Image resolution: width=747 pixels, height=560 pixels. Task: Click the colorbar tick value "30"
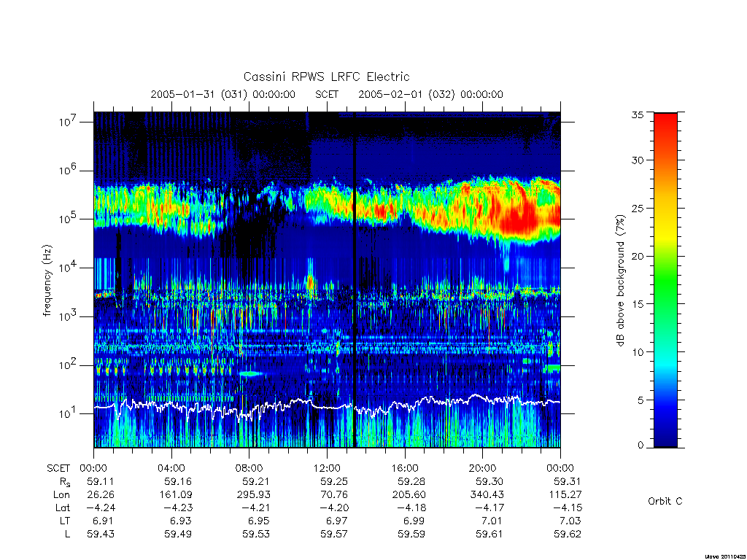click(637, 160)
